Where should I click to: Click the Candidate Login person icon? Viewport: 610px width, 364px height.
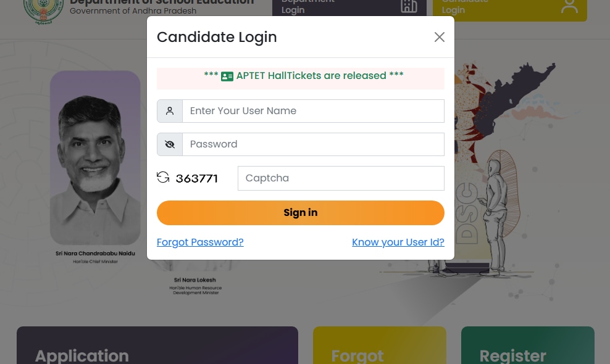(569, 7)
